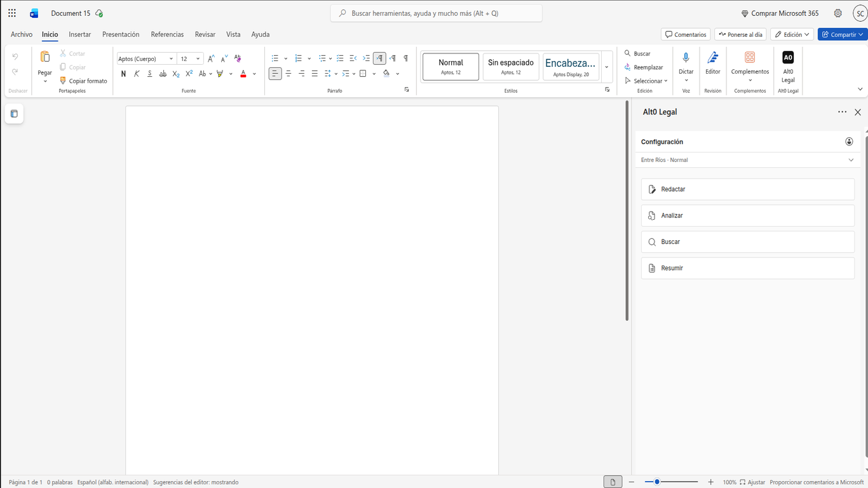Screen dimensions: 868x488
Task: Click the Redactar button in Alt0 Legal
Action: [x=747, y=189]
